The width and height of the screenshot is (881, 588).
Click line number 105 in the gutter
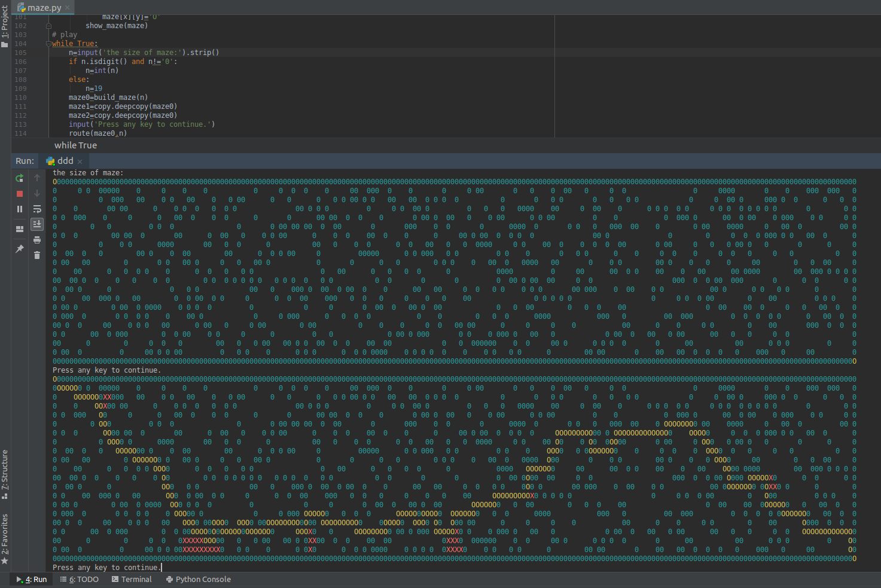(x=20, y=53)
